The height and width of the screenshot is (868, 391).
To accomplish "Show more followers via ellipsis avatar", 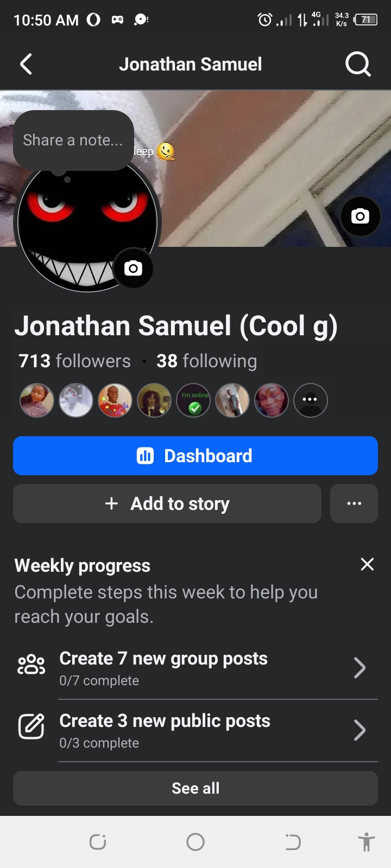I will (311, 400).
